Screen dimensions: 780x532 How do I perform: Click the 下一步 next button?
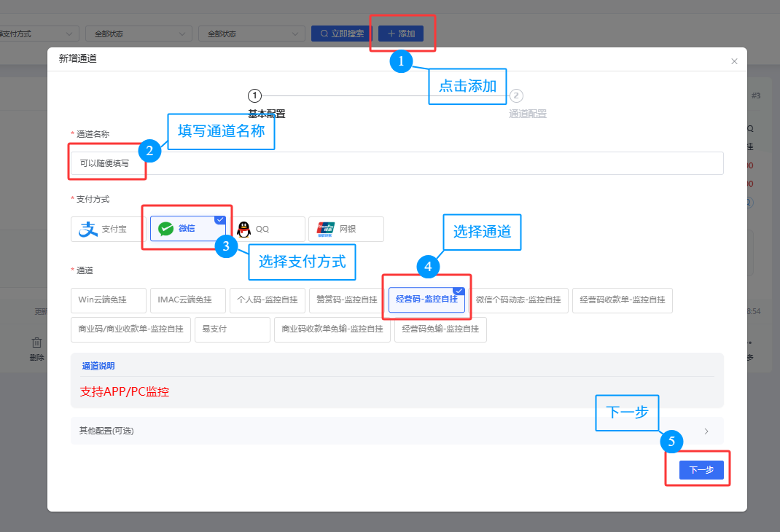pos(701,470)
